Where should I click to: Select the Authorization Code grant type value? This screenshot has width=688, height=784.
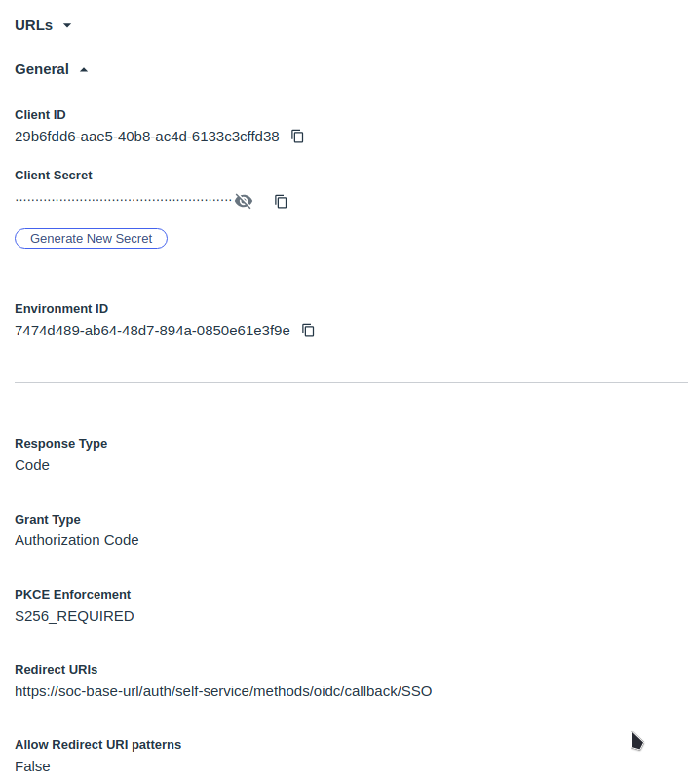(x=77, y=540)
